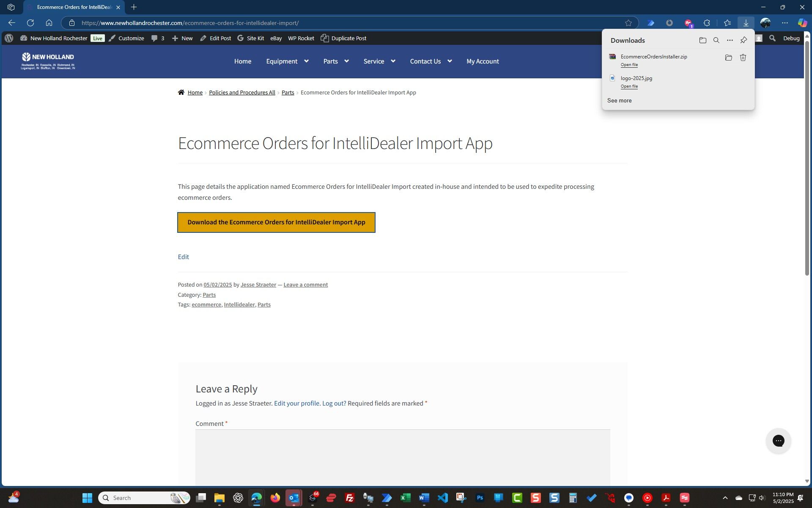Screen dimensions: 812x508
Task: Open the downloads folder icon
Action: [702, 40]
